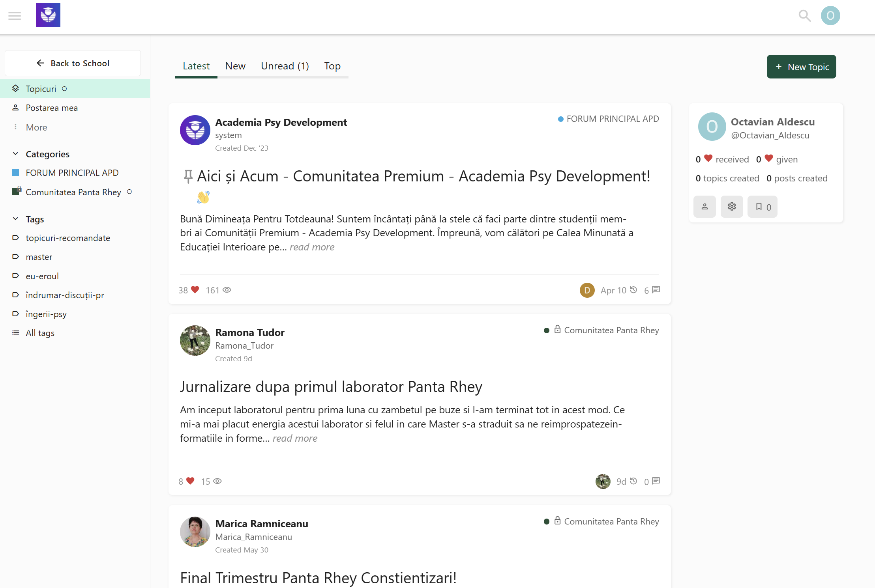Image resolution: width=875 pixels, height=588 pixels.
Task: Click Octavian Aldescu name in user card
Action: point(773,122)
